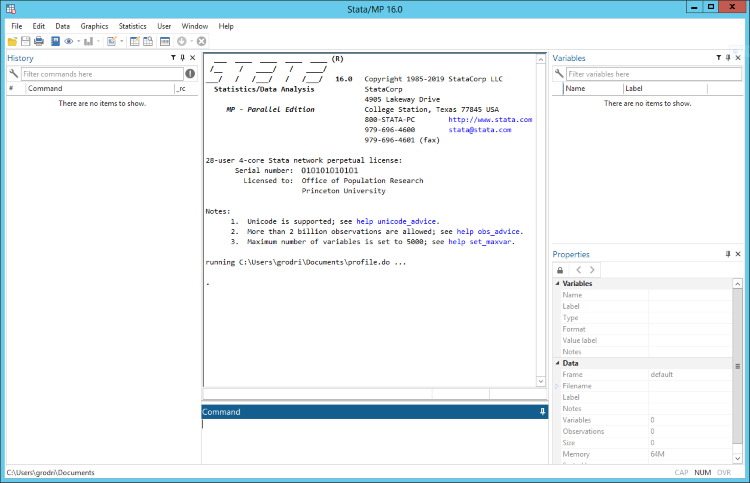Viewport: 750px width, 483px height.
Task: Follow the http://www.stata.com link
Action: 490,120
